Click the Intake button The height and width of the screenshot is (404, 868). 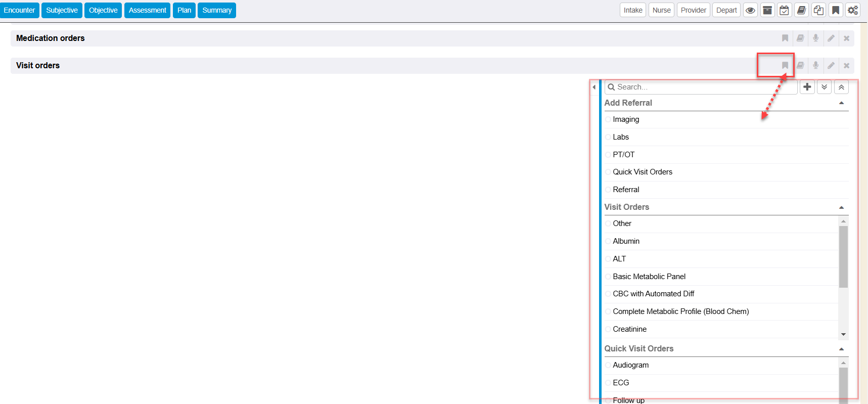pyautogui.click(x=632, y=10)
